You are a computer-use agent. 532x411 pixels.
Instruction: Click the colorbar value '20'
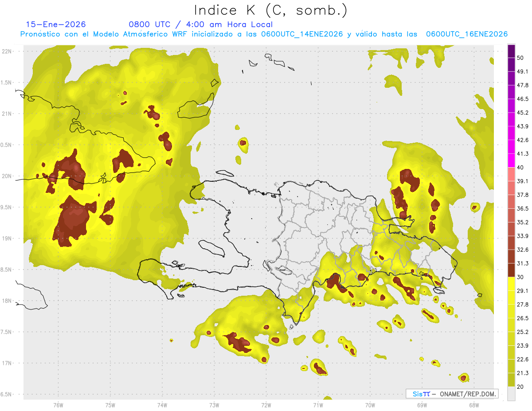point(520,387)
